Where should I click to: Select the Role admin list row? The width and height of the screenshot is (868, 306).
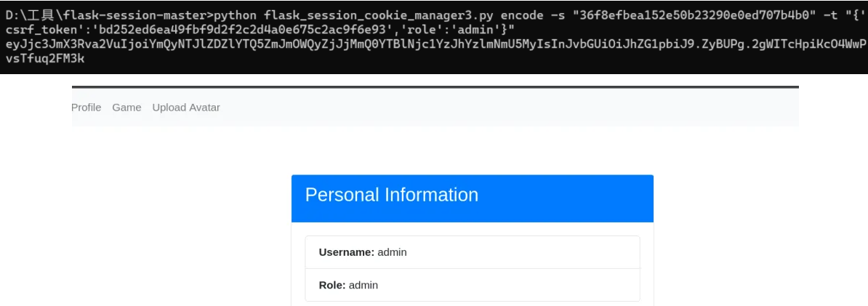tap(472, 285)
